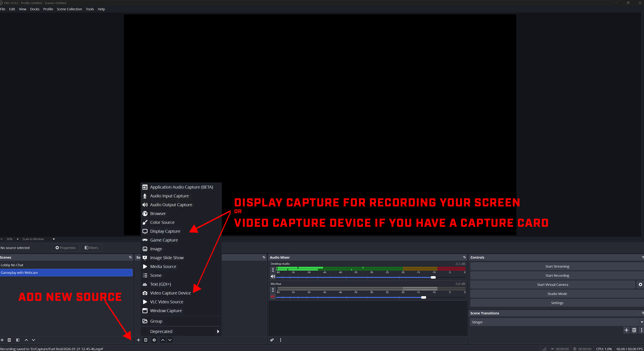
Task: Select Video Capture Device menu entry
Action: 170,293
